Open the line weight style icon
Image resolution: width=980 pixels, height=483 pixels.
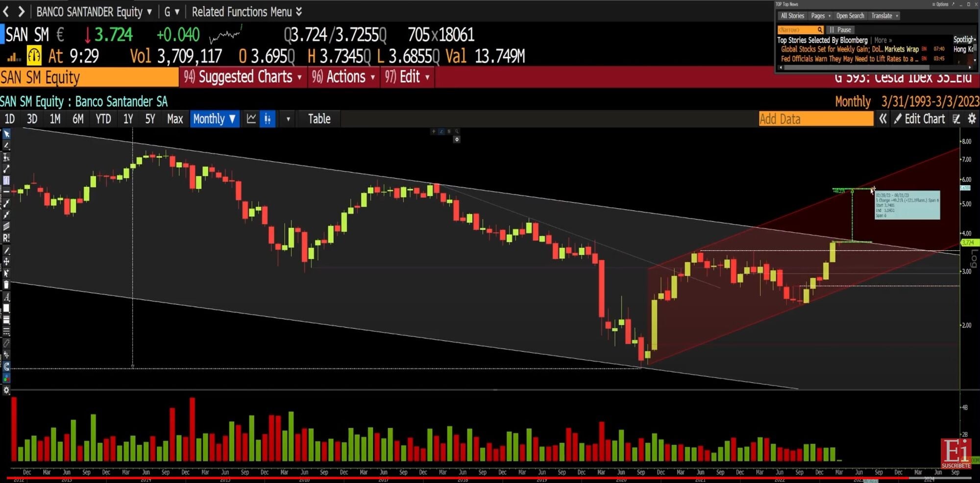click(x=6, y=320)
